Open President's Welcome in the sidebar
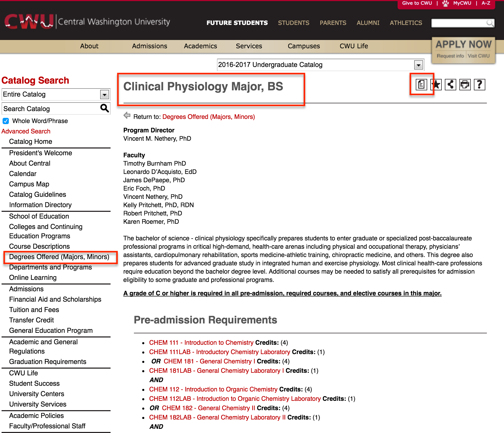 40,153
